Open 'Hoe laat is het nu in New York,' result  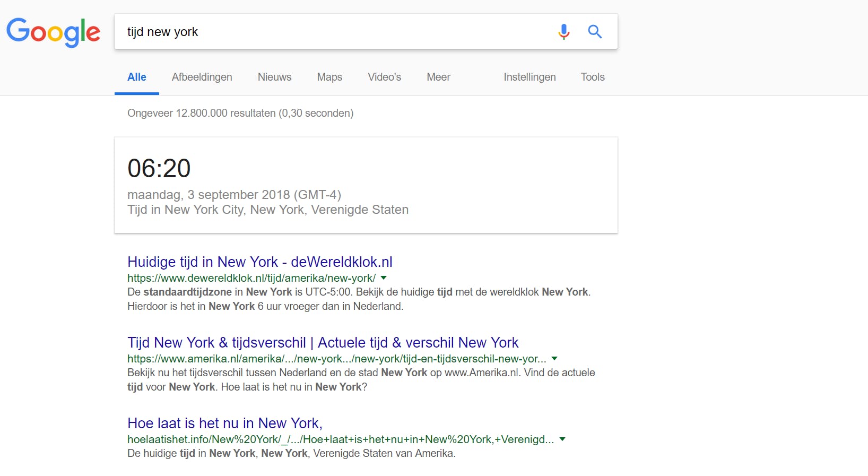point(225,423)
